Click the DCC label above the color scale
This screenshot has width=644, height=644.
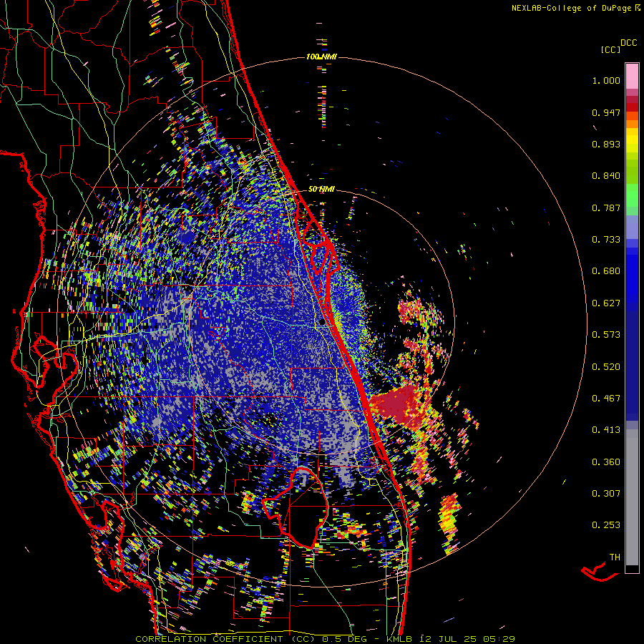[628, 43]
